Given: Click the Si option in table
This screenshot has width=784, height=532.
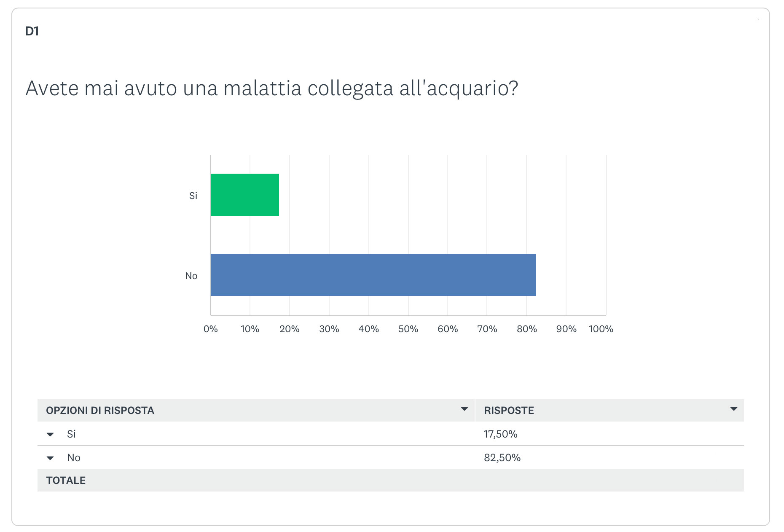Looking at the screenshot, I should pyautogui.click(x=71, y=434).
